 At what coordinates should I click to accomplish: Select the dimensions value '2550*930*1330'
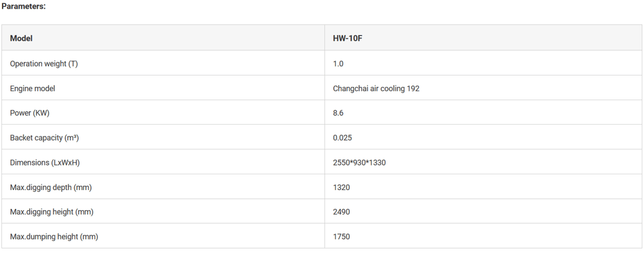359,162
